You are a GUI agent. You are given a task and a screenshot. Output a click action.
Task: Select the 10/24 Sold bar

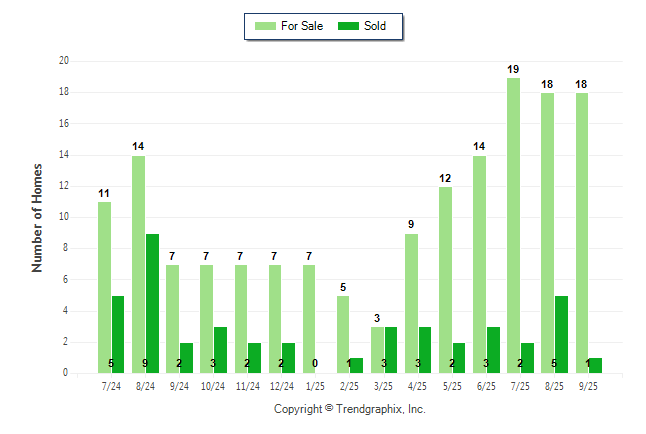tap(220, 350)
